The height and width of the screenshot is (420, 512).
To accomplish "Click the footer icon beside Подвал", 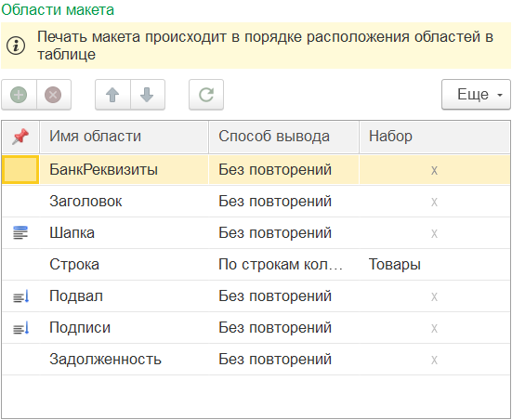I will (20, 295).
